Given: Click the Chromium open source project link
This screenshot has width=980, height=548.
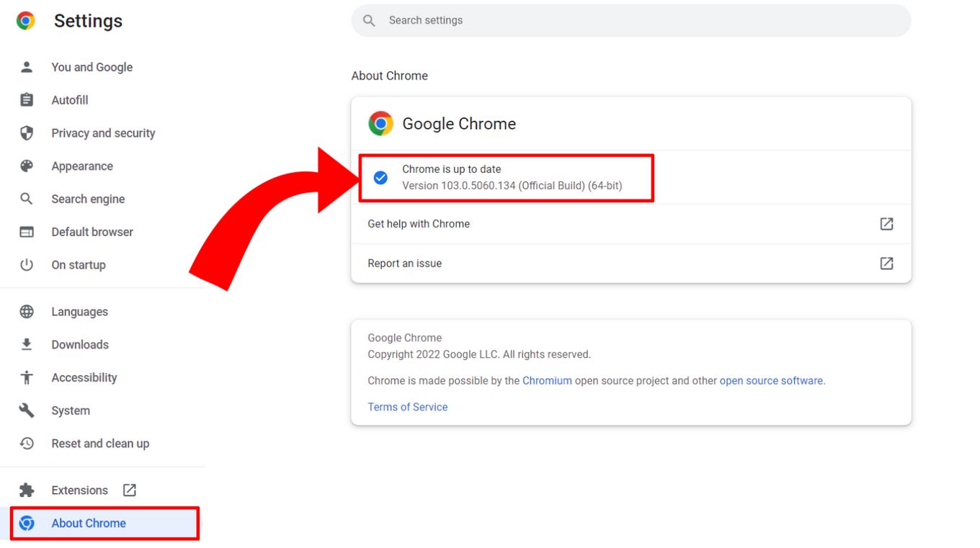Looking at the screenshot, I should [548, 380].
